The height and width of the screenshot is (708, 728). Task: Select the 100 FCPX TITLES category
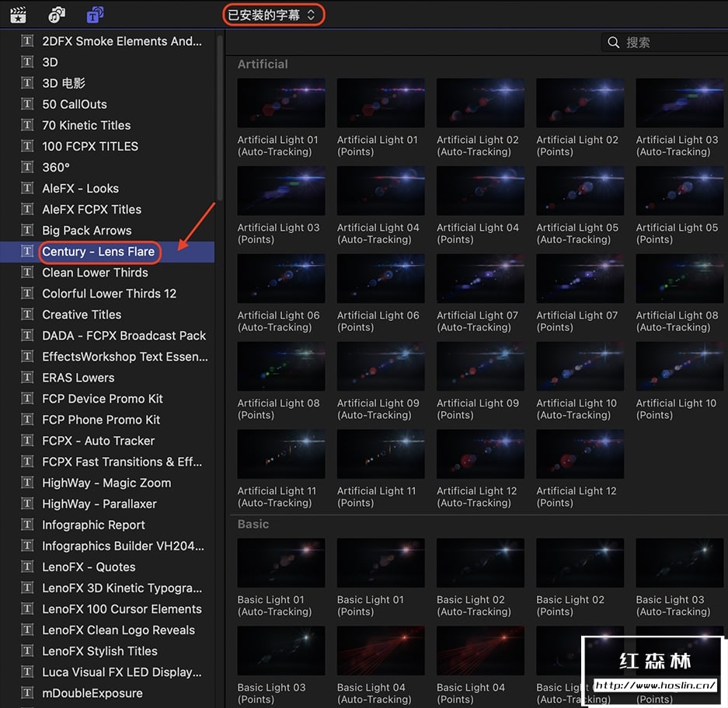(107, 146)
